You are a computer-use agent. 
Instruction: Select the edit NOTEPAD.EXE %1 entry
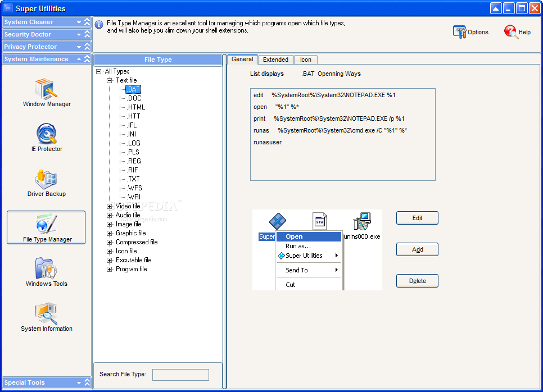point(324,95)
